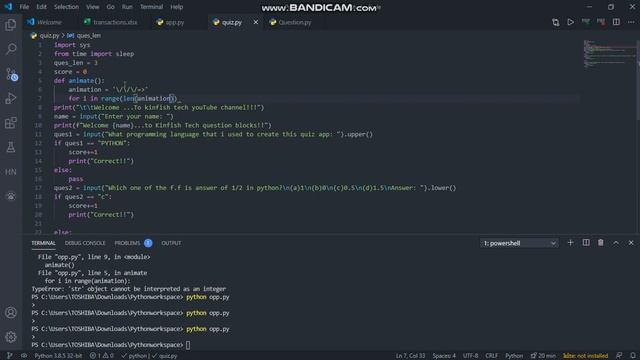
Task: Open the Accounts menu icon
Action: tap(11, 313)
